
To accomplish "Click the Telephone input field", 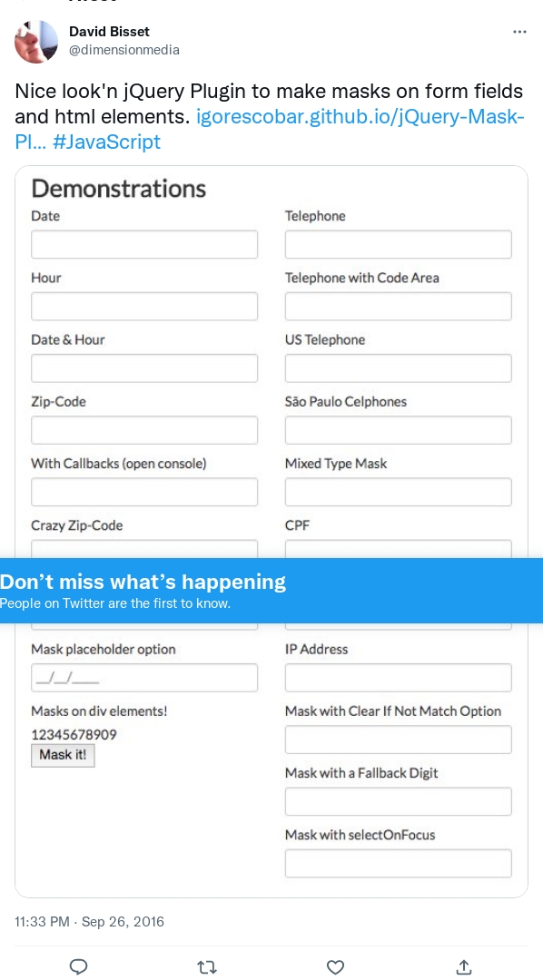I will tap(399, 244).
